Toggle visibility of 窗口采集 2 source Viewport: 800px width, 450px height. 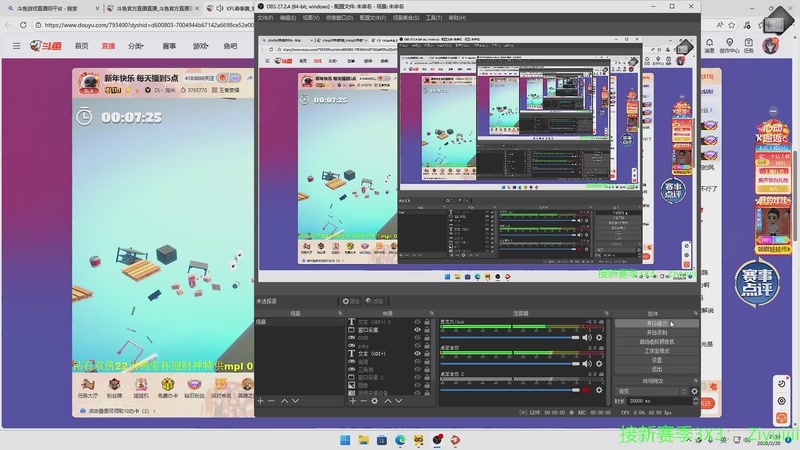tap(417, 377)
